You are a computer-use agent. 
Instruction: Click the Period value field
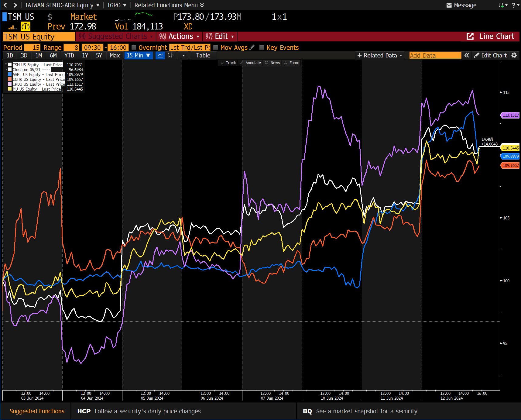[32, 47]
